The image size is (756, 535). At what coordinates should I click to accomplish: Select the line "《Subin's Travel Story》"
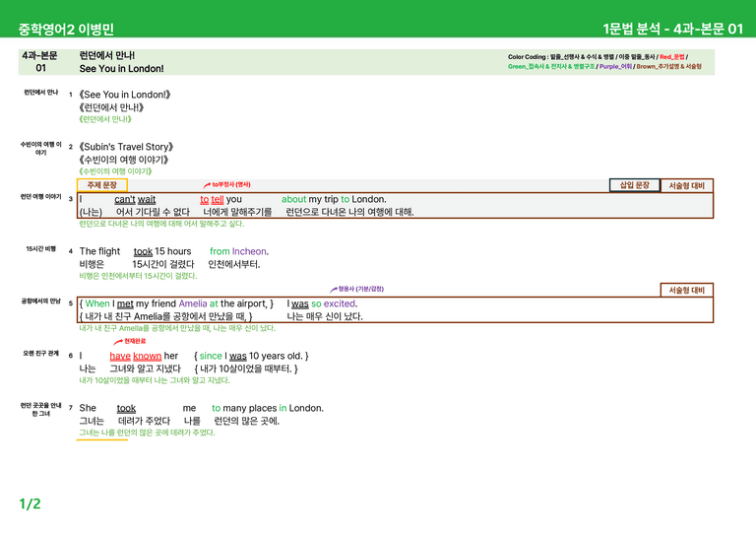point(126,147)
